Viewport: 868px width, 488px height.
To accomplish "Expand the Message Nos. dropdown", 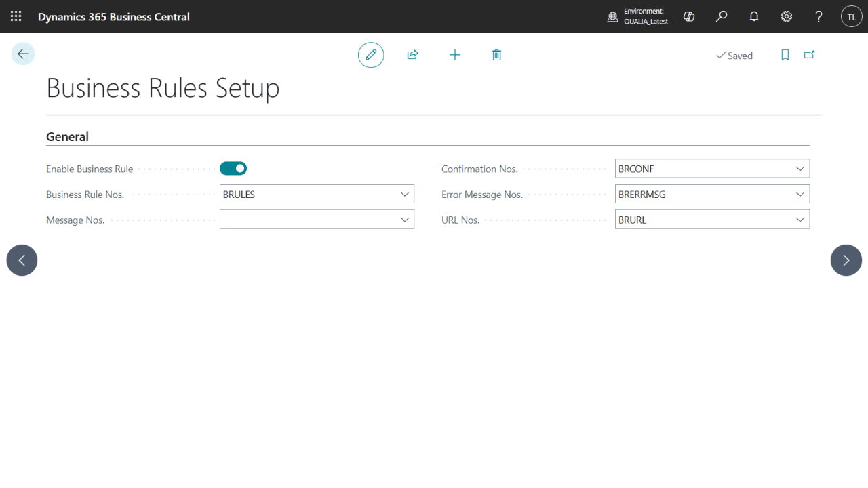I will coord(405,220).
